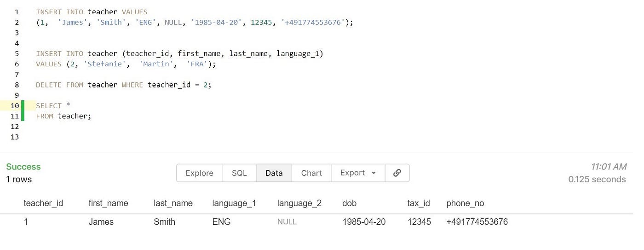Click the language_1 column header

[x=234, y=203]
